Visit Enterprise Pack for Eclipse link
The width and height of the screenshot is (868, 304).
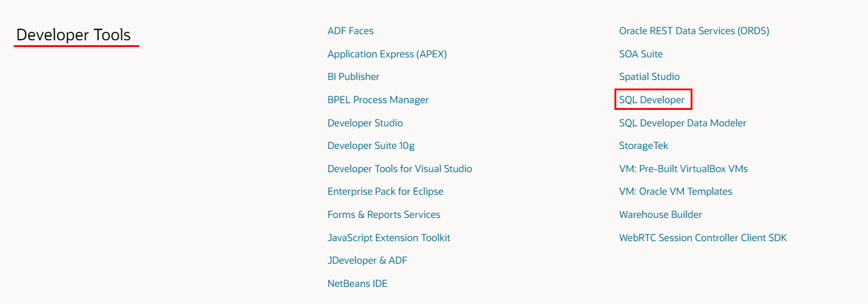click(x=385, y=191)
